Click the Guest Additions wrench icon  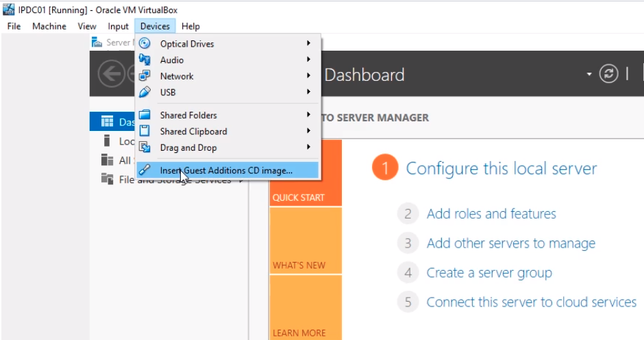(x=145, y=170)
